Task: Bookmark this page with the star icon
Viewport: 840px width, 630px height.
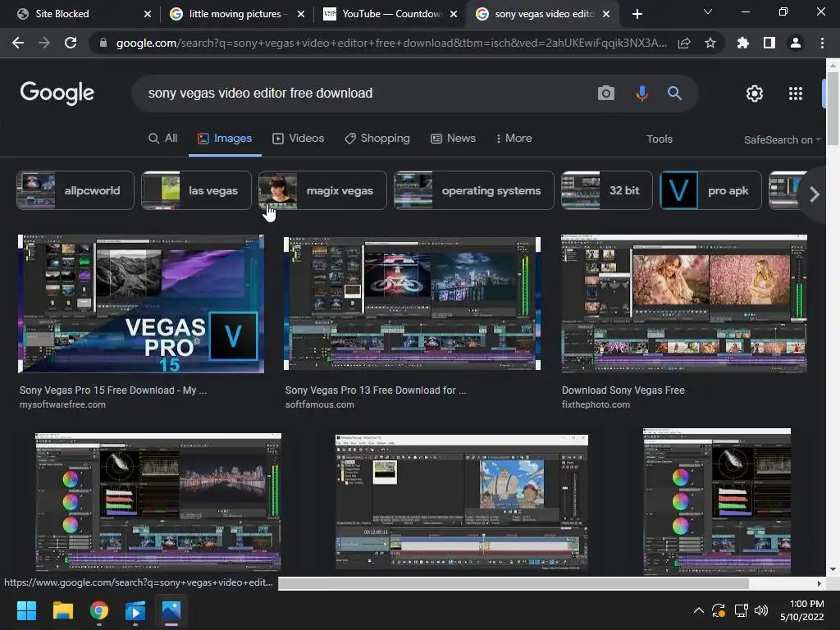Action: (710, 43)
